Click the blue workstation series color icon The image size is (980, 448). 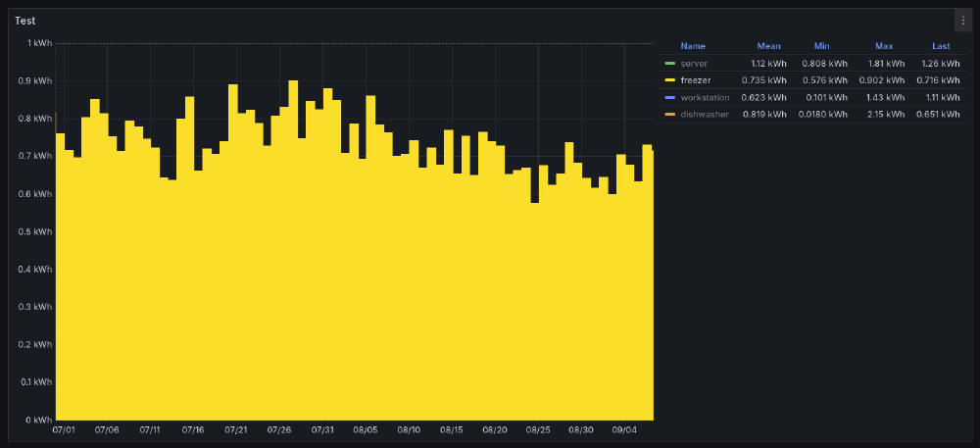(669, 98)
